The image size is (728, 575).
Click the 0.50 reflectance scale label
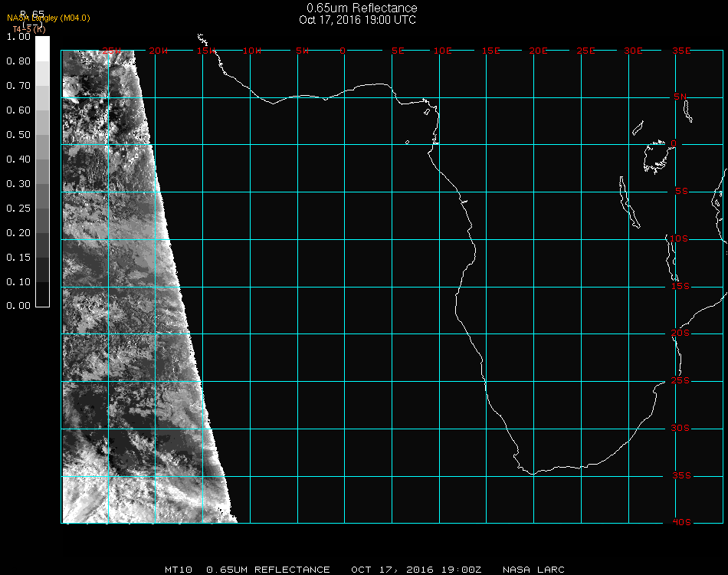coord(18,135)
